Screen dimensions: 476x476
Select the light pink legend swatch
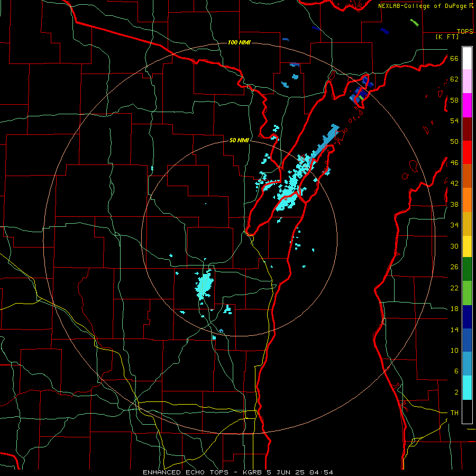pos(467,81)
